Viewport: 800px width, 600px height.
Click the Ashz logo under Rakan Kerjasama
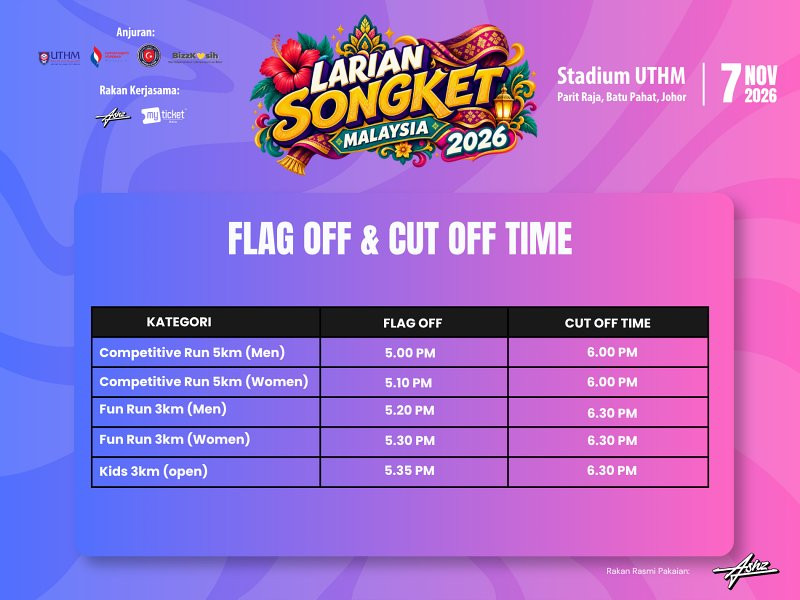pos(113,117)
